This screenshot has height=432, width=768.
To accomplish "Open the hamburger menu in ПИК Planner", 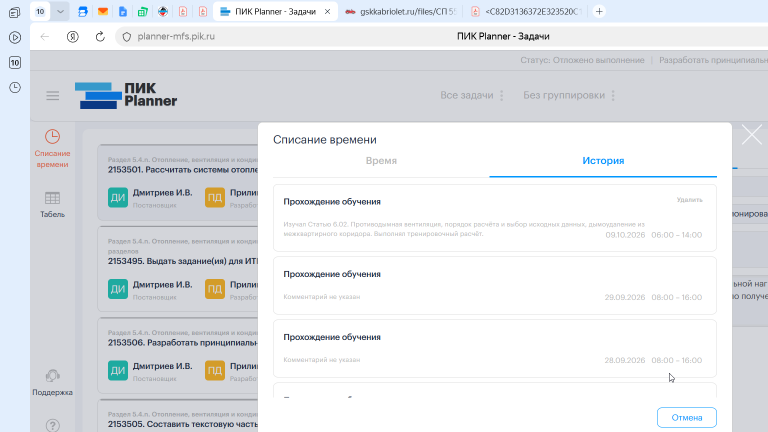I will click(52, 96).
